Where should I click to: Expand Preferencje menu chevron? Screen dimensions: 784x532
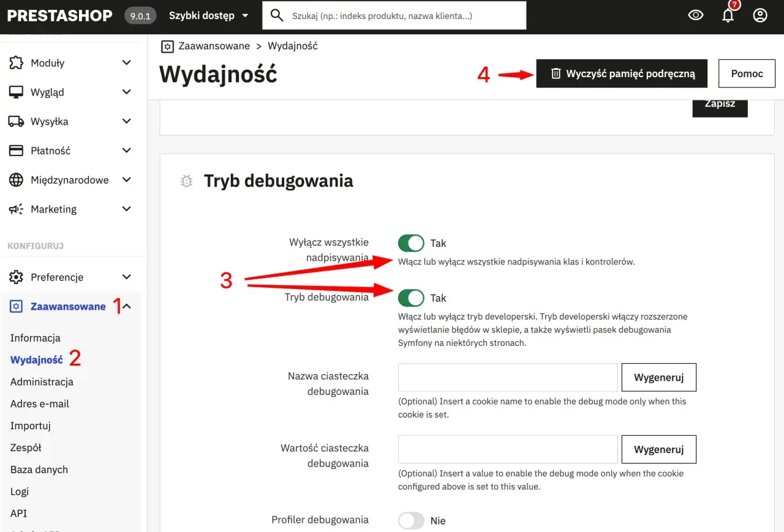[x=127, y=277]
